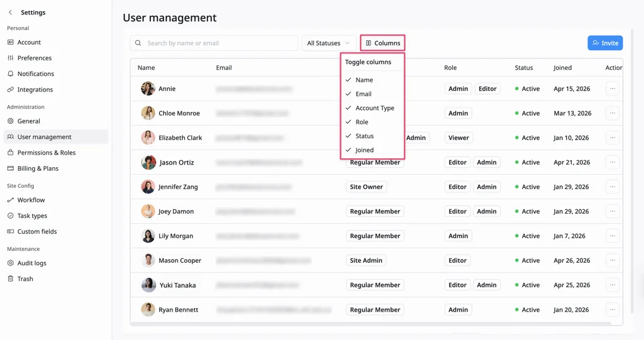Open Preferences sliders icon

click(x=11, y=58)
